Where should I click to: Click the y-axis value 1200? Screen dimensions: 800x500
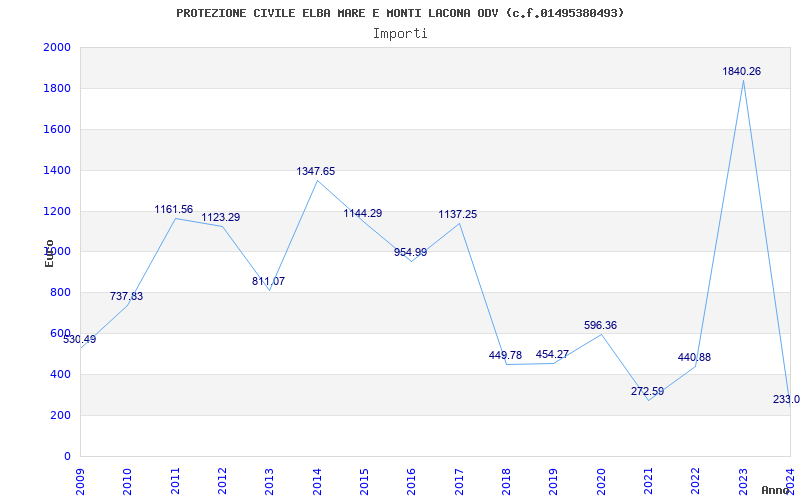[57, 211]
